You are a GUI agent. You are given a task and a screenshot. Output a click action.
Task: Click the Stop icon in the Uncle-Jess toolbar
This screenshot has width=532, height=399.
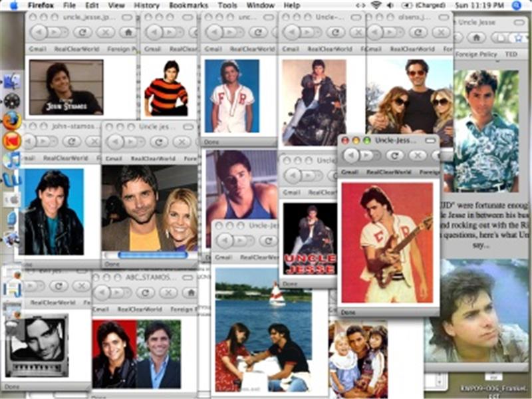click(x=417, y=155)
